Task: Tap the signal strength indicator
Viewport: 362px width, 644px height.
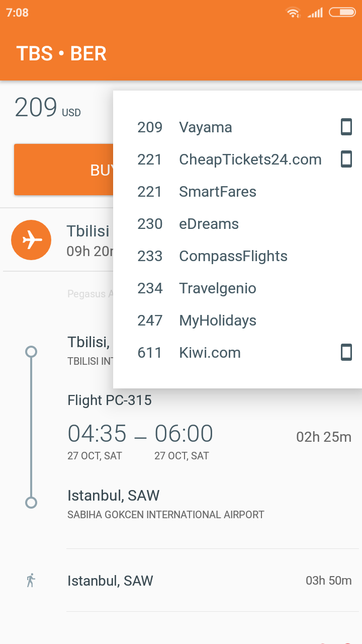Action: [x=315, y=13]
